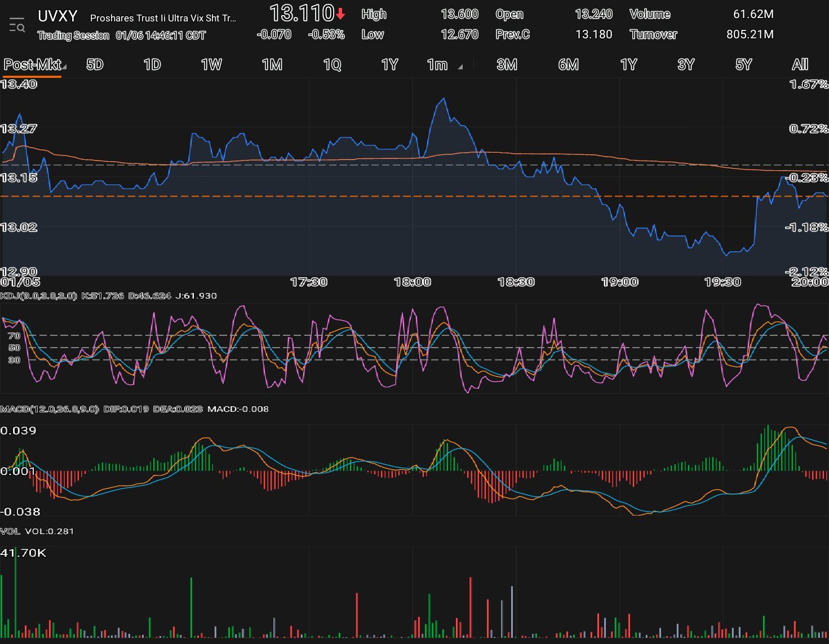Click the Turnover value 805.21M

[750, 34]
